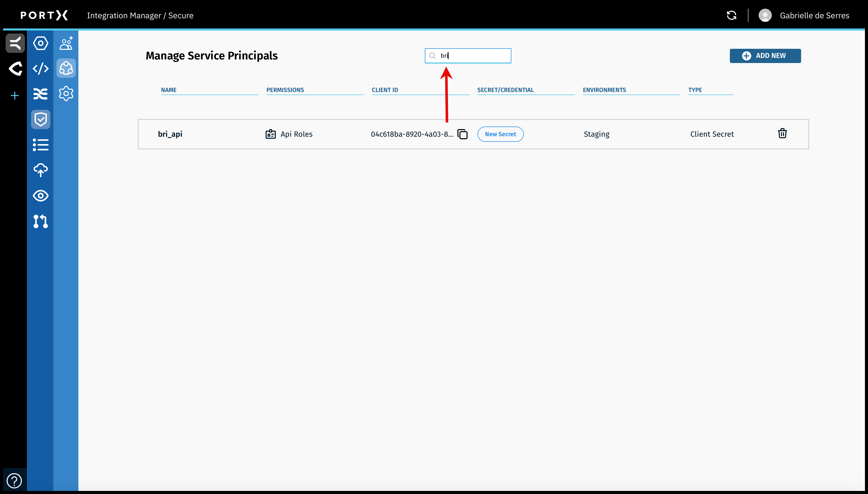Click the plus icon in the black sidebar
868x494 pixels.
15,95
